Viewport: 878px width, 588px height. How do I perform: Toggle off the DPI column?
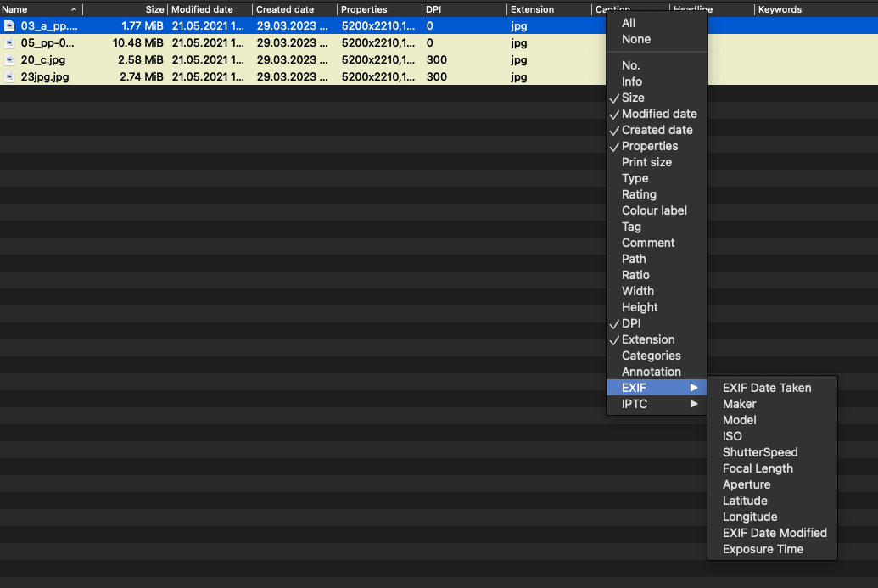[630, 323]
